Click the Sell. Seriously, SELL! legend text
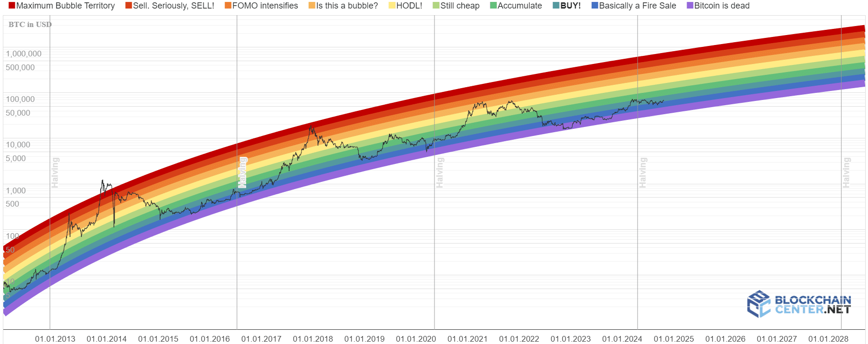Viewport: 868px width, 344px height. pyautogui.click(x=174, y=6)
